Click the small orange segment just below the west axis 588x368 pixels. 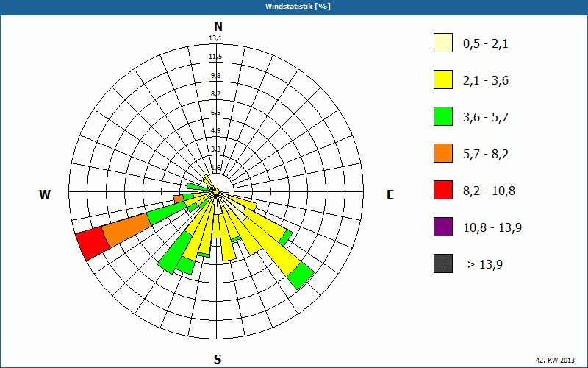(x=179, y=199)
